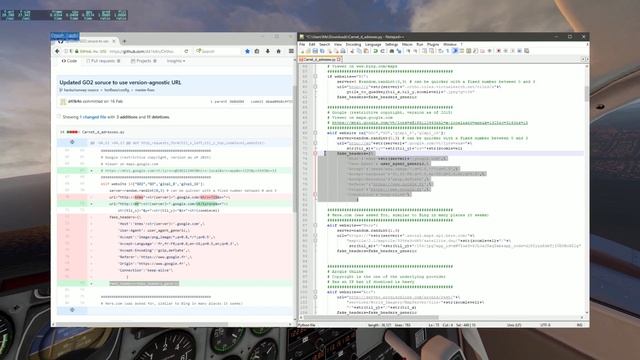The width and height of the screenshot is (640, 360).
Task: Click the Zoom In icon in Notepad++
Action: [409, 51]
